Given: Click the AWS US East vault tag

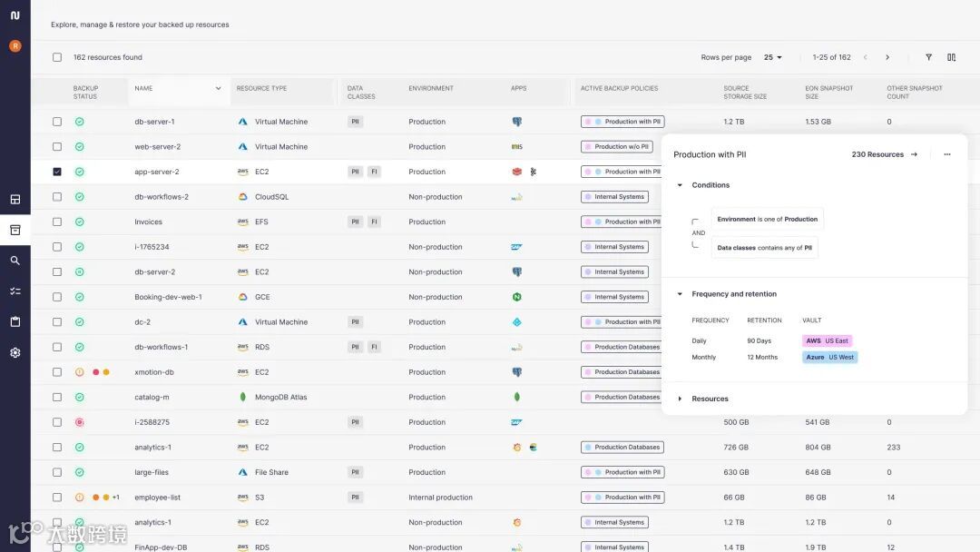Looking at the screenshot, I should click(x=827, y=340).
